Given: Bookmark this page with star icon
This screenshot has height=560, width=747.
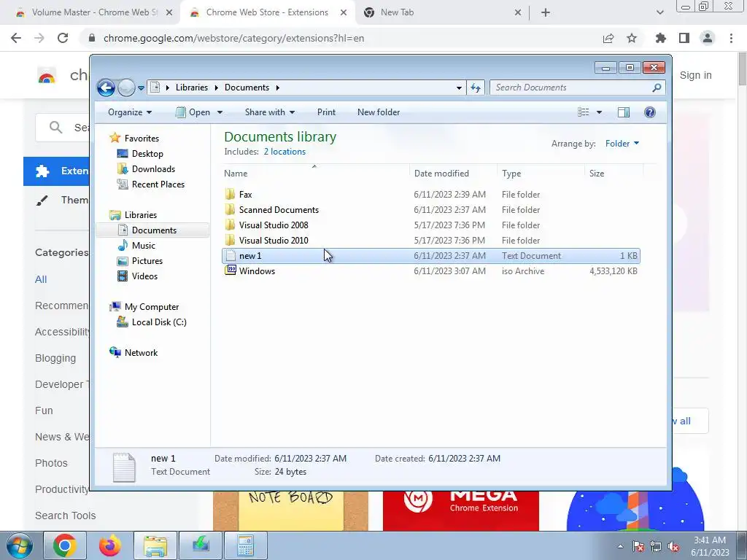Looking at the screenshot, I should pyautogui.click(x=632, y=38).
